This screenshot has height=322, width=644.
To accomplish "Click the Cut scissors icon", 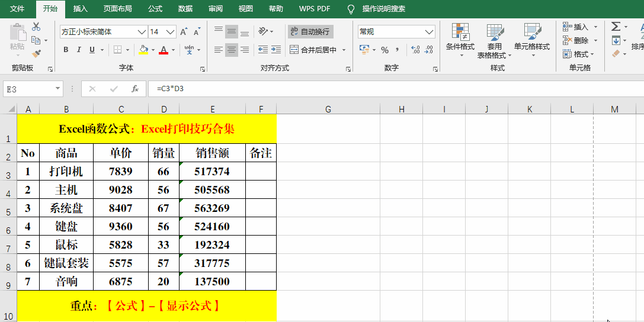I will click(x=36, y=27).
